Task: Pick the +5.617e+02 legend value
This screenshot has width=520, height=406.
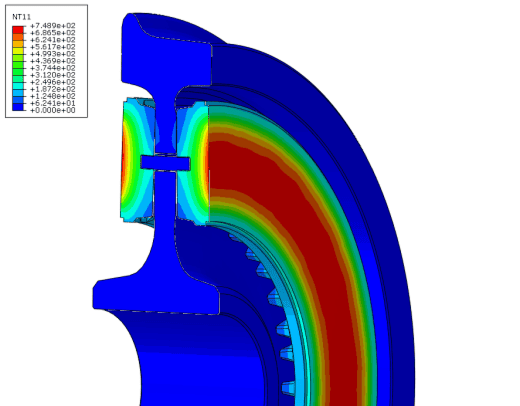Action: pos(53,47)
